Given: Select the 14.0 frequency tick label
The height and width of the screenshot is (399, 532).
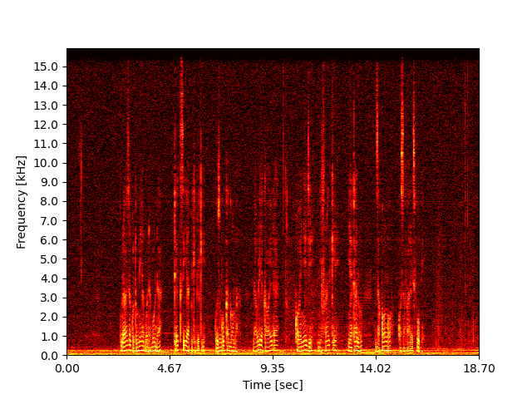Looking at the screenshot, I should 46,86.
